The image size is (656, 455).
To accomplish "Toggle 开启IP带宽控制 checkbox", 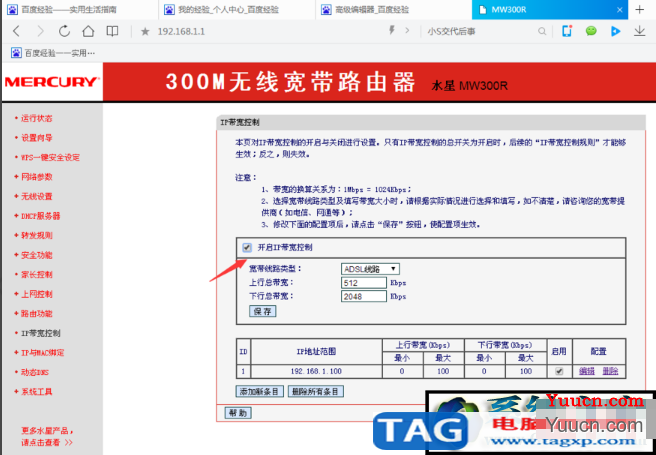I will 246,248.
